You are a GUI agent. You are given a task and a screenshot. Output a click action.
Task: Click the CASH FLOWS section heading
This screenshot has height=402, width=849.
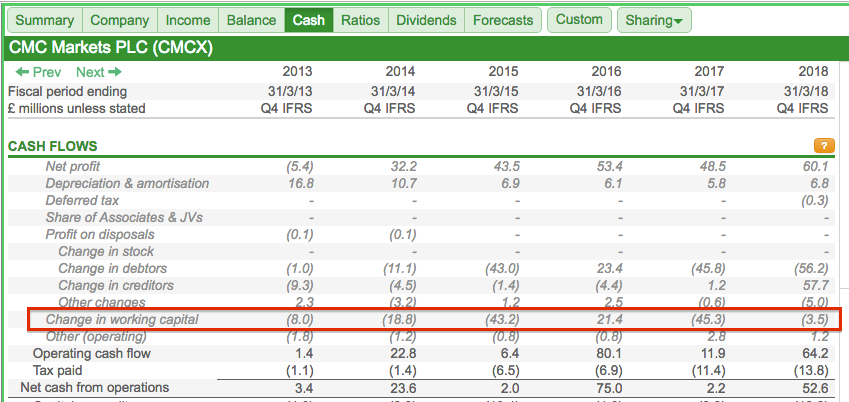pyautogui.click(x=53, y=146)
